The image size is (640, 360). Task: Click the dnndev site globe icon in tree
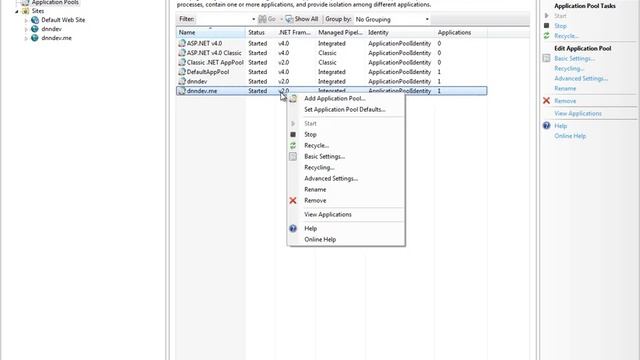tap(35, 29)
